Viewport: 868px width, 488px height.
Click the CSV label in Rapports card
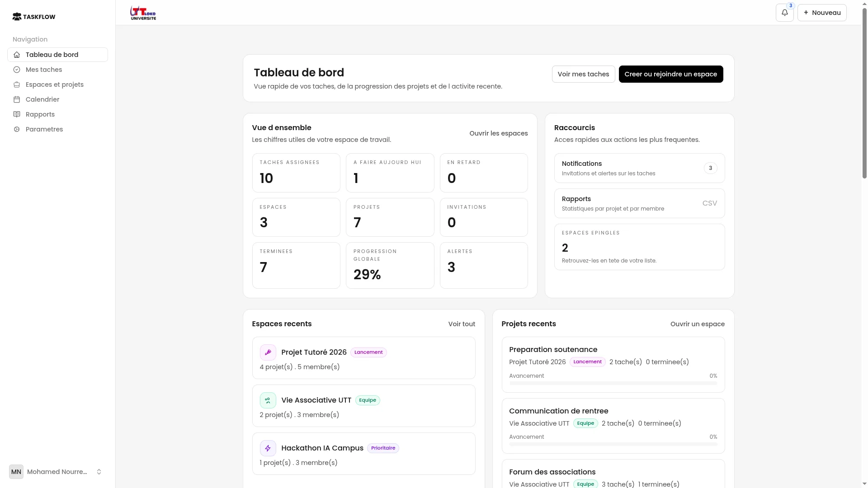710,203
